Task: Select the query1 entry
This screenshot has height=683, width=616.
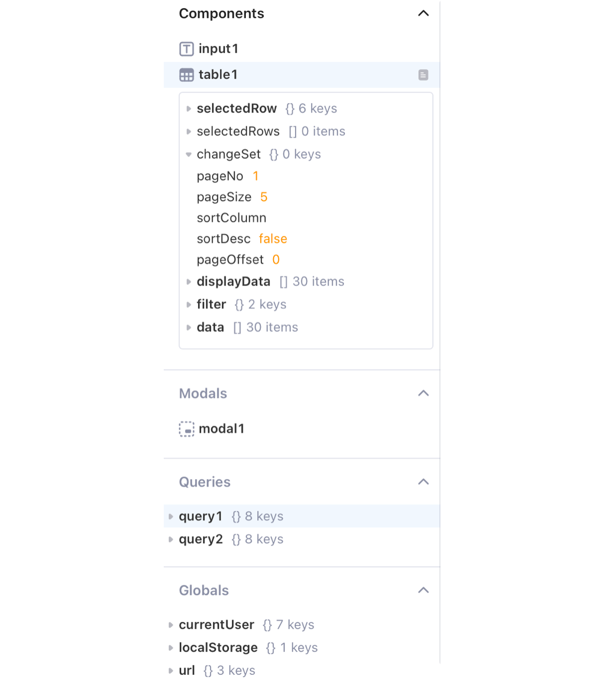Action: [x=201, y=516]
